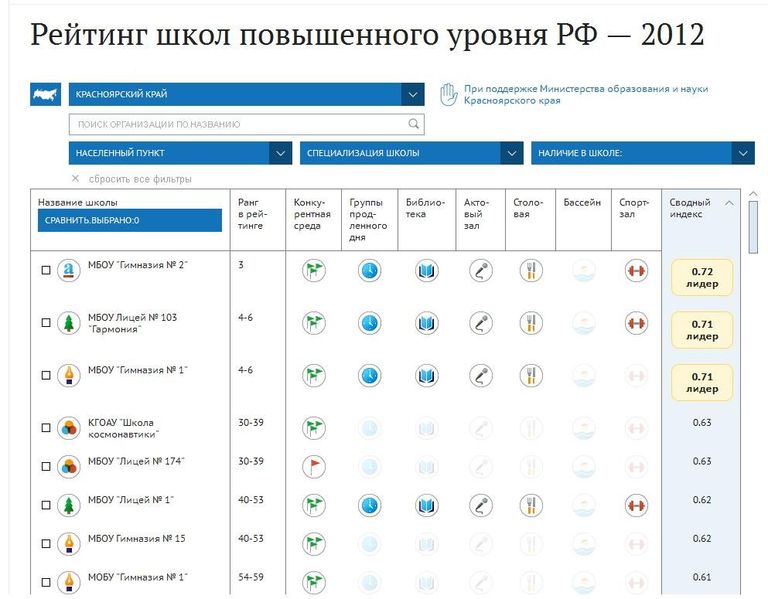
Task: Click the faded pool icon for Гимназия № 2
Action: pos(584,270)
